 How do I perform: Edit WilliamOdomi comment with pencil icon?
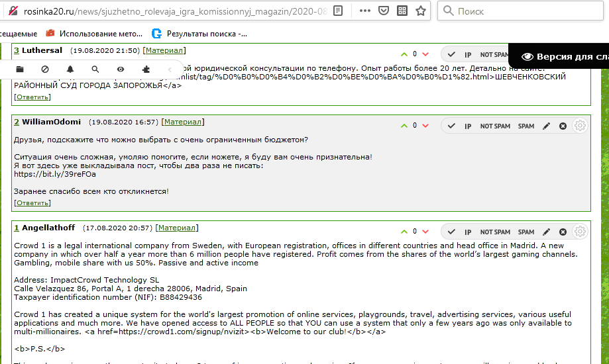pyautogui.click(x=546, y=126)
